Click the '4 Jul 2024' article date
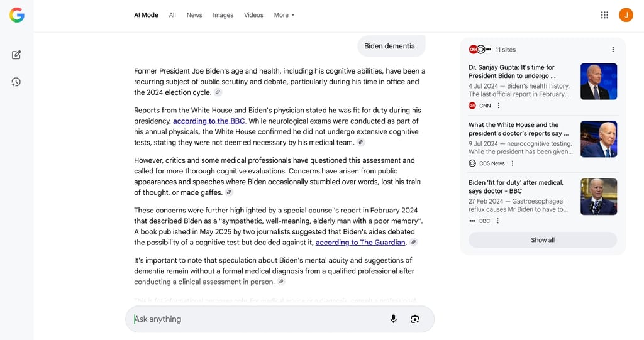 (483, 86)
